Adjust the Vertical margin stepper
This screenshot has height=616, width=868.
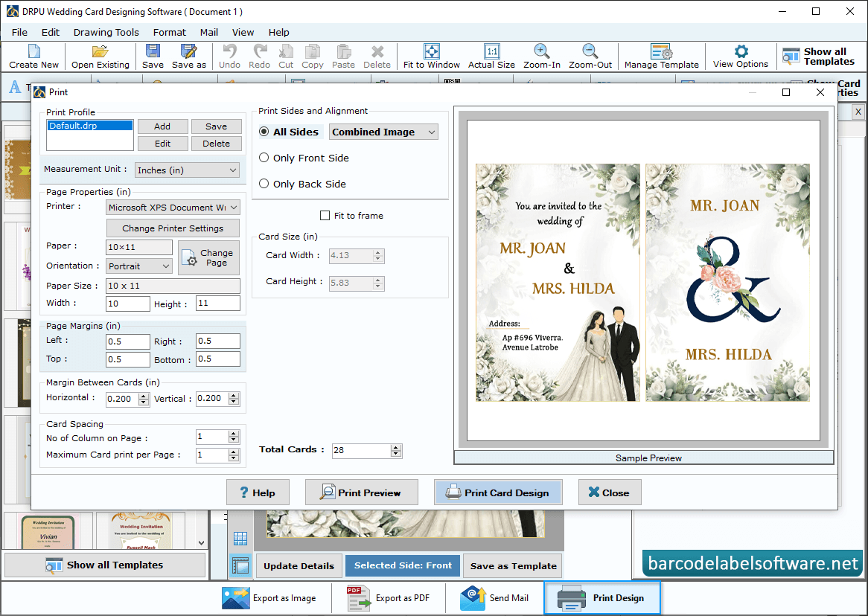pos(234,399)
